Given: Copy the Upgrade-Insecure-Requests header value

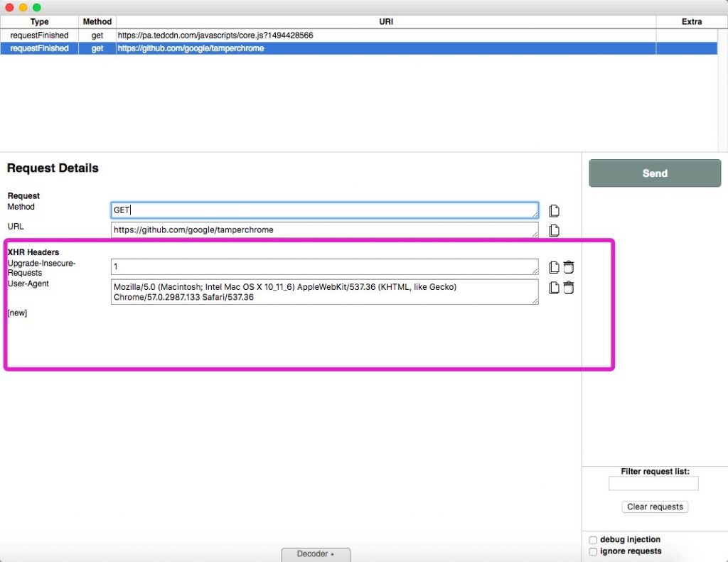Looking at the screenshot, I should (x=555, y=268).
